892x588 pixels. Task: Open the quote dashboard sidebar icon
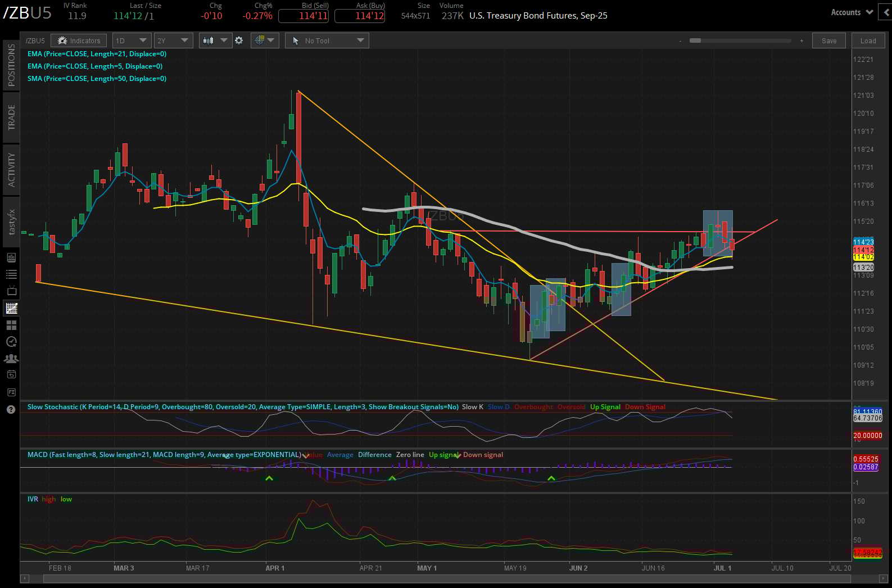11,257
